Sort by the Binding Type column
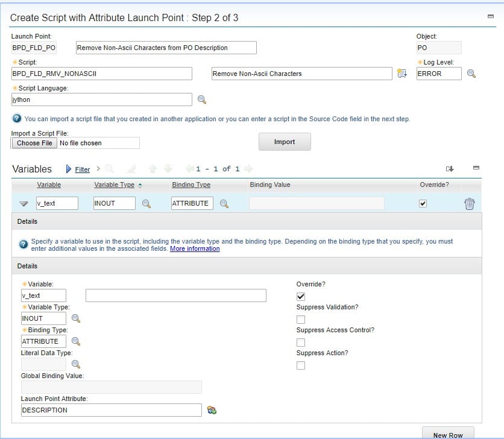The width and height of the screenshot is (504, 439). tap(191, 185)
